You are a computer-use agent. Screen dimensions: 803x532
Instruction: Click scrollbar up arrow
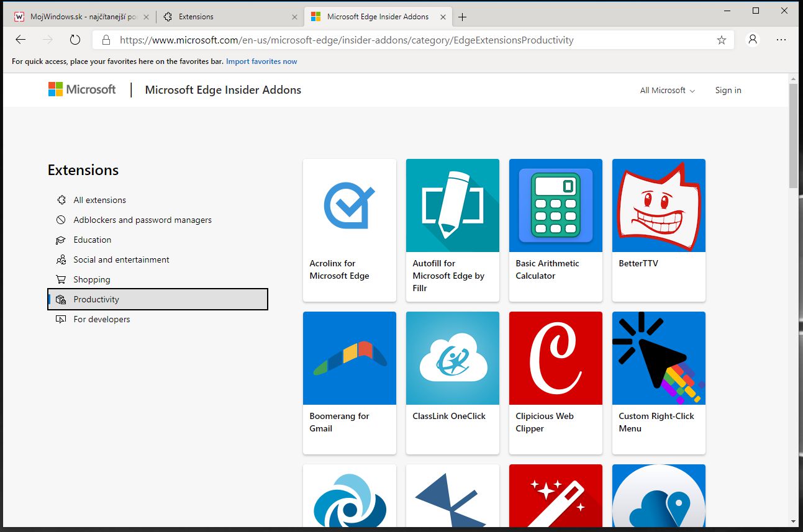pyautogui.click(x=793, y=78)
